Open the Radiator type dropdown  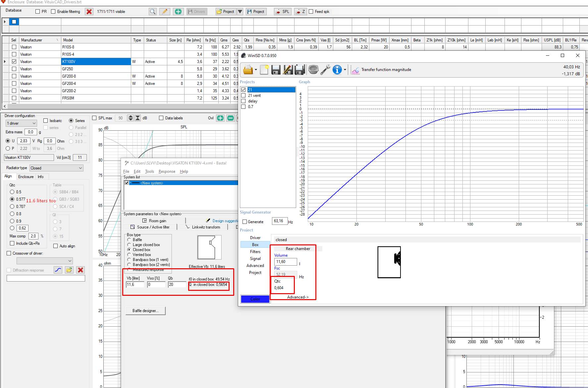pos(56,168)
